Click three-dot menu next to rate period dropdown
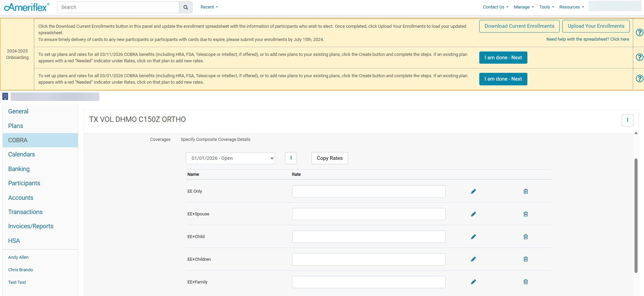Screen dimensions: 644x296 pyautogui.click(x=291, y=158)
